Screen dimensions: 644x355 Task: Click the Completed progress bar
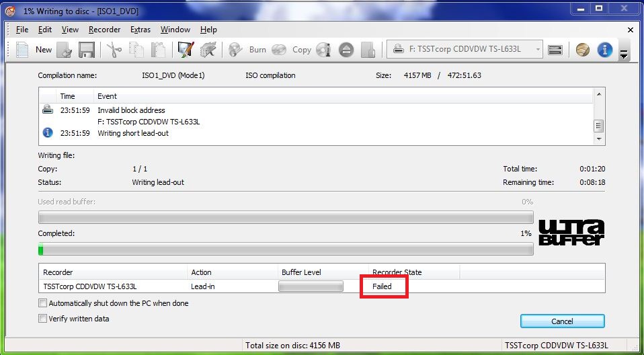pos(286,249)
